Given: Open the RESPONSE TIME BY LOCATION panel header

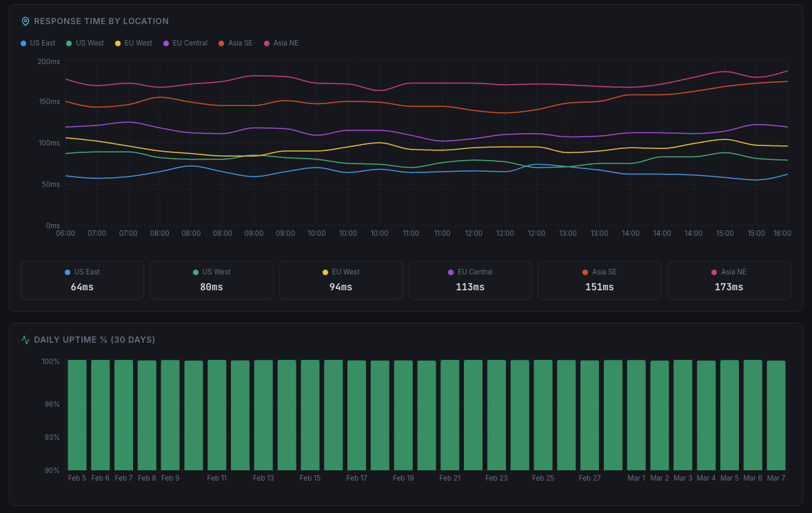Looking at the screenshot, I should point(100,21).
